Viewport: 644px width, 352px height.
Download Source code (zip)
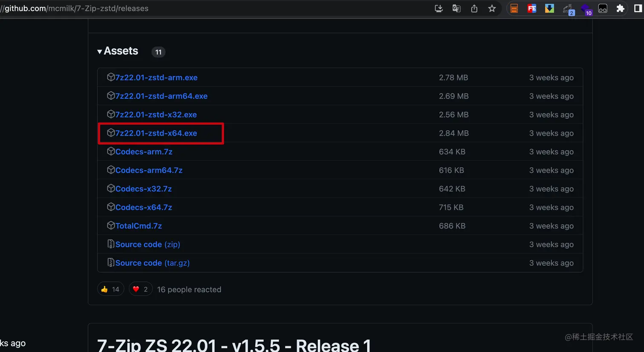point(148,244)
